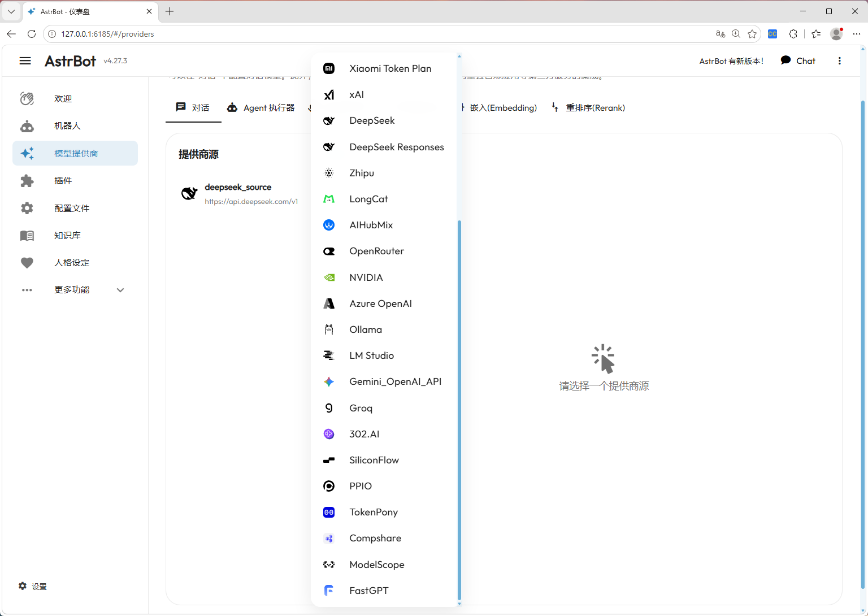The height and width of the screenshot is (616, 868).
Task: Open the browser extensions puzzle icon
Action: pyautogui.click(x=793, y=34)
